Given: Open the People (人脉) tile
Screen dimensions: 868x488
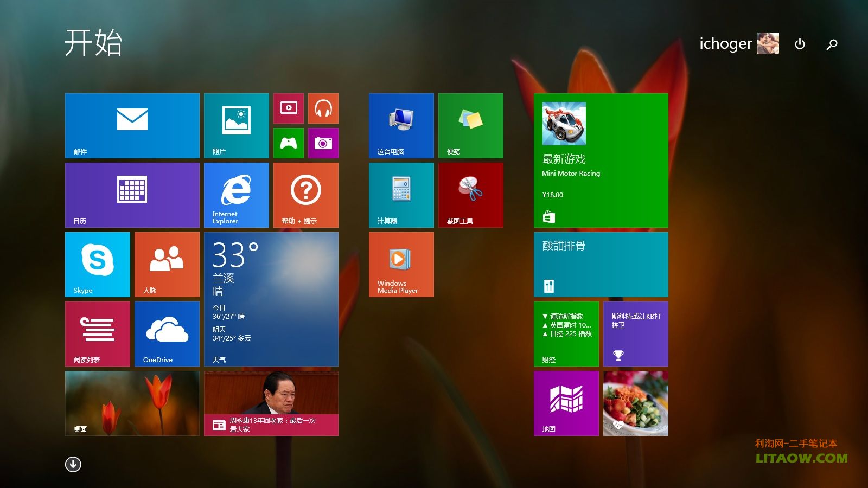Looking at the screenshot, I should 167,265.
